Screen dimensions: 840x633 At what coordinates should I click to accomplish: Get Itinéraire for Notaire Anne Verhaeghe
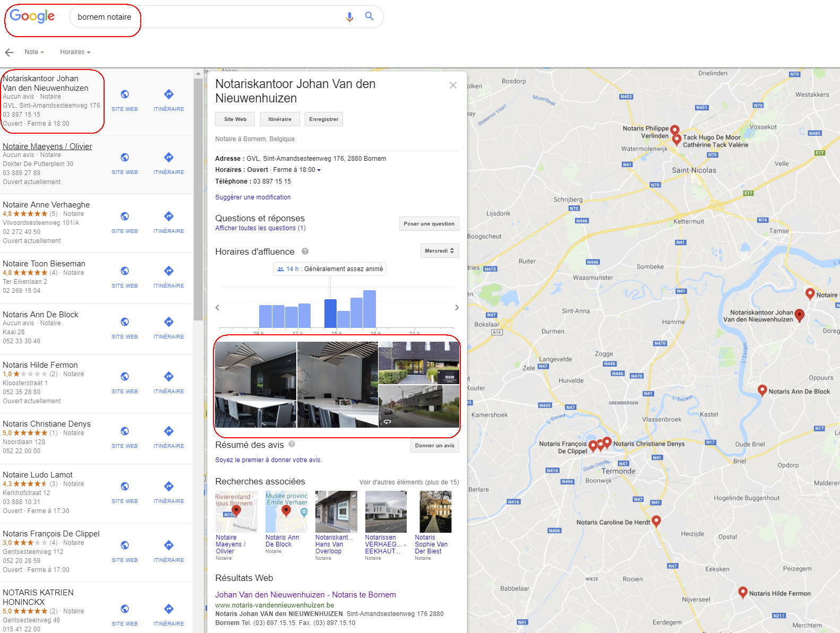169,216
